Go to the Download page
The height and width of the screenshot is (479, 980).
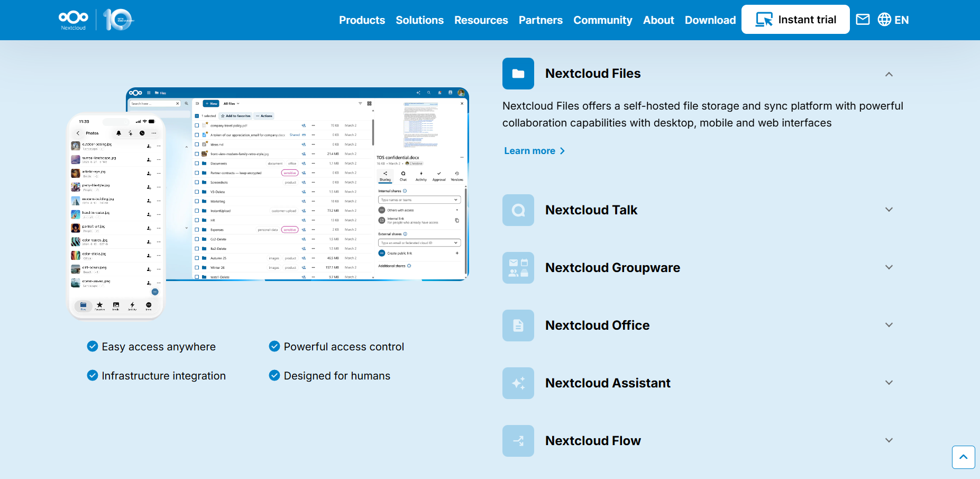tap(710, 20)
